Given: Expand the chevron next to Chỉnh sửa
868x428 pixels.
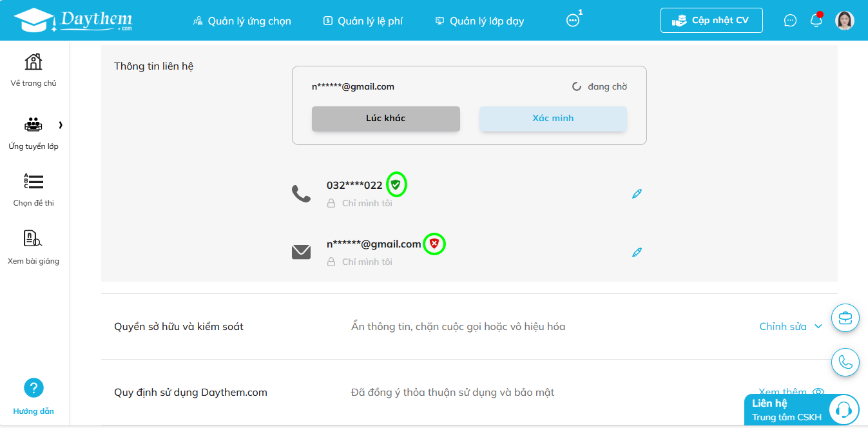Looking at the screenshot, I should (x=818, y=326).
